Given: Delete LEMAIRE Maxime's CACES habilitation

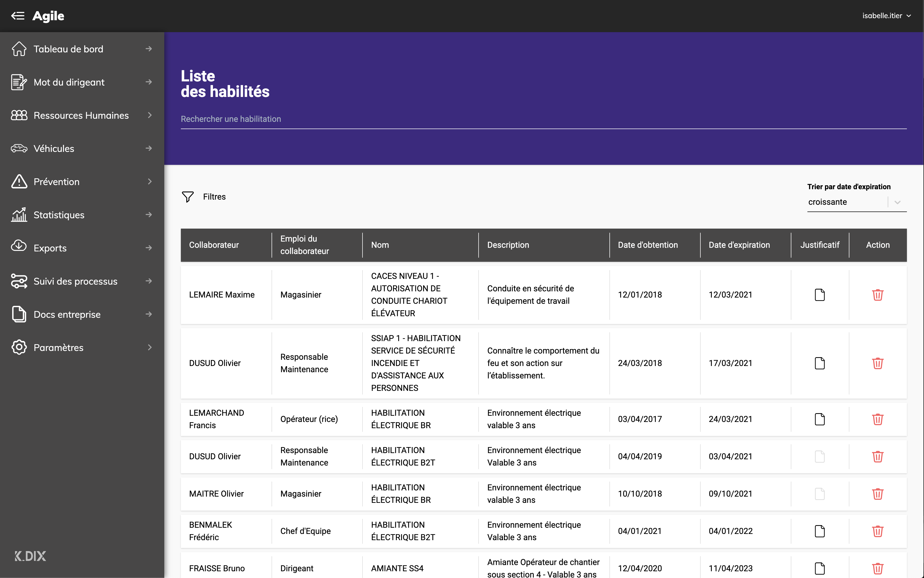Looking at the screenshot, I should [878, 295].
